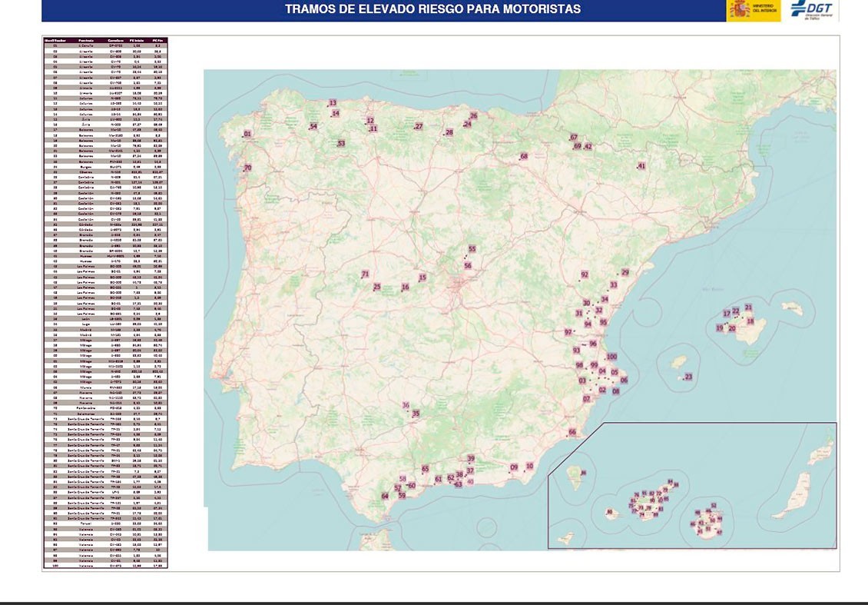Select map marker 29 on the Castellón coast
868x605 pixels.
tap(625, 273)
